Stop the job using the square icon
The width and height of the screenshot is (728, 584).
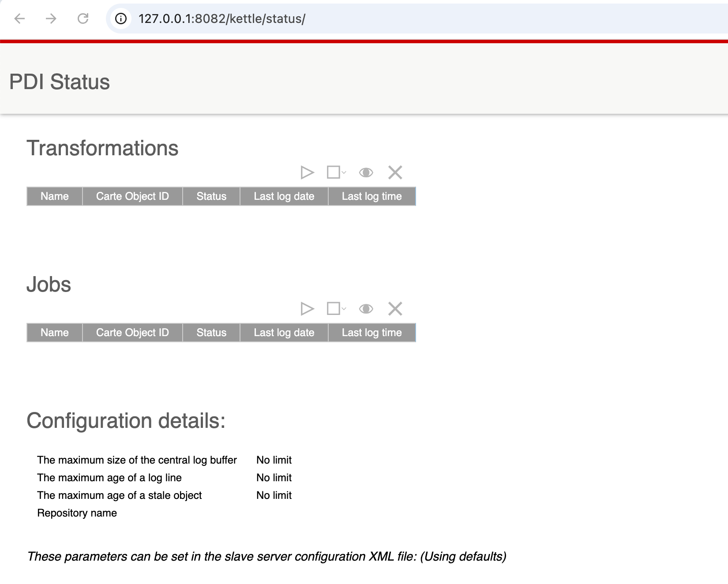click(333, 309)
